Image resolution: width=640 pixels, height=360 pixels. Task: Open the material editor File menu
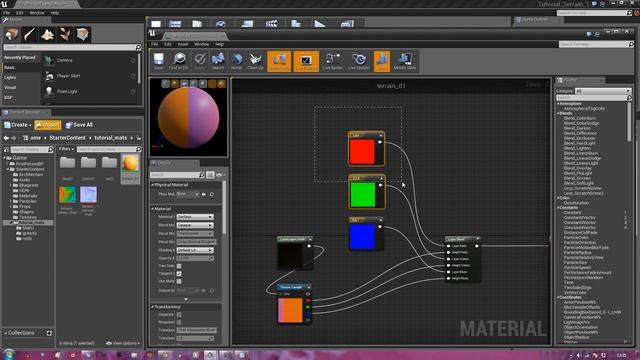coord(154,44)
